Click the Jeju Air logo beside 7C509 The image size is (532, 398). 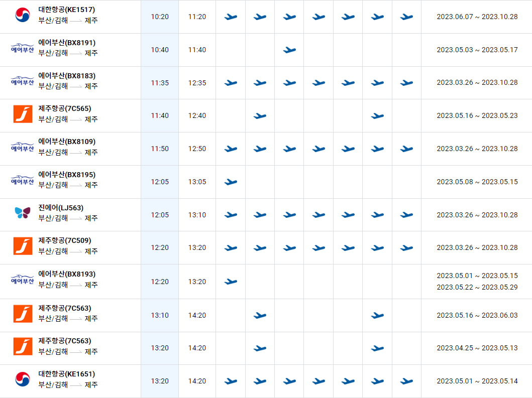[x=23, y=246]
